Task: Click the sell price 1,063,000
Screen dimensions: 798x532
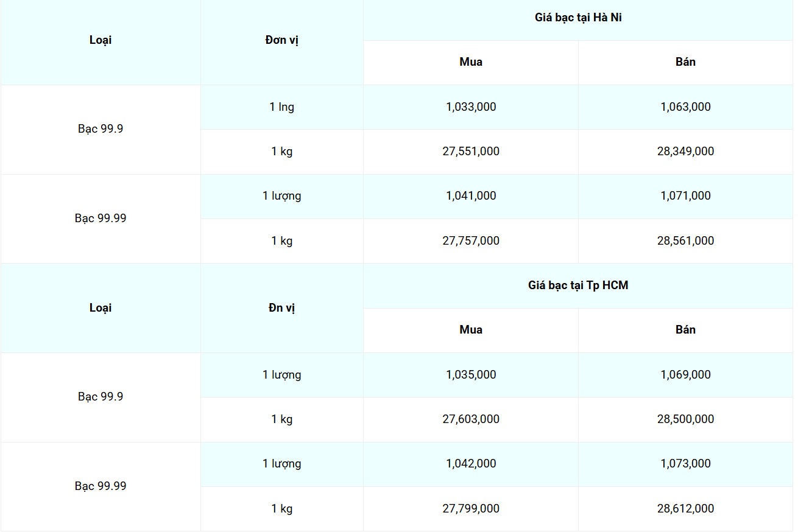Action: 685,107
